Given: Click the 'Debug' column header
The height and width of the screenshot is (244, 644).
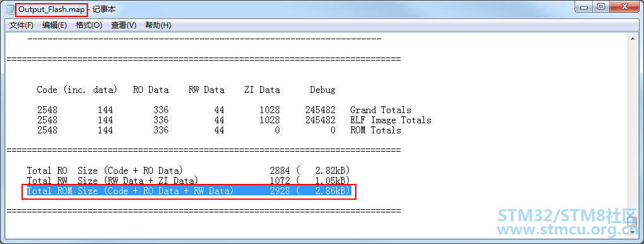Looking at the screenshot, I should 322,90.
